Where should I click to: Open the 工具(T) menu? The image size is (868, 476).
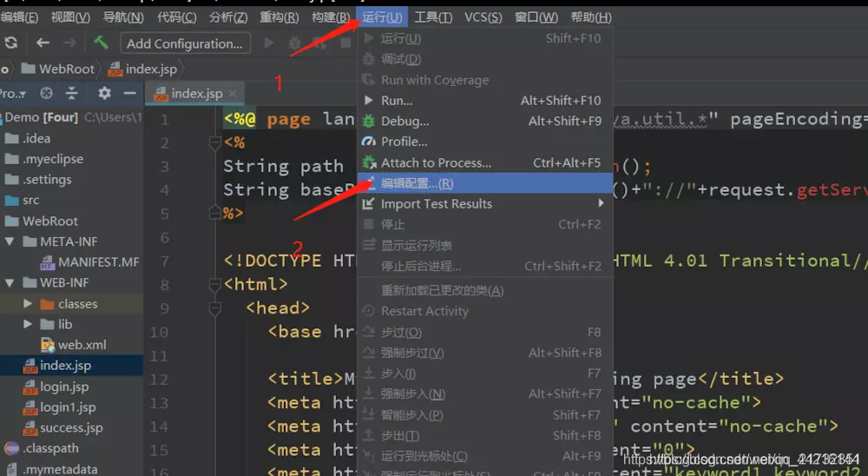(433, 17)
